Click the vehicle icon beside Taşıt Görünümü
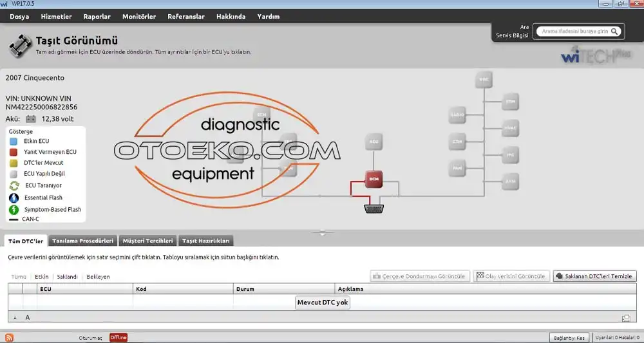The image size is (644, 343). click(19, 45)
